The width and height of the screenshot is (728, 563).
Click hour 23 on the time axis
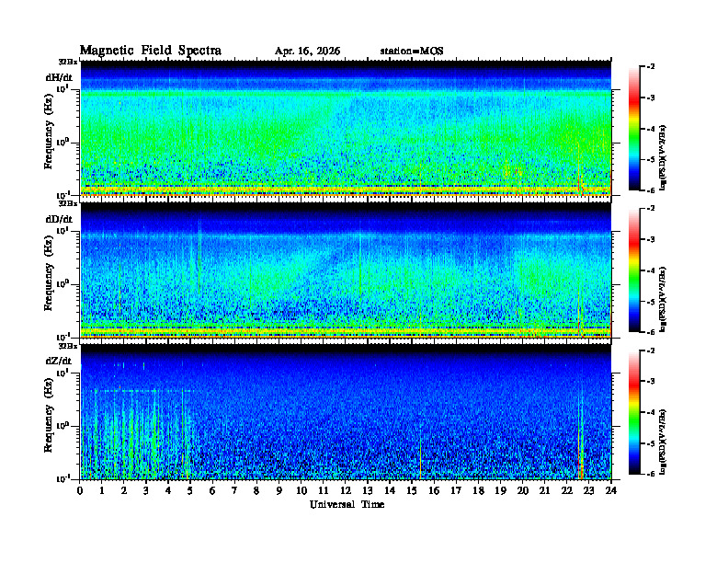(588, 491)
